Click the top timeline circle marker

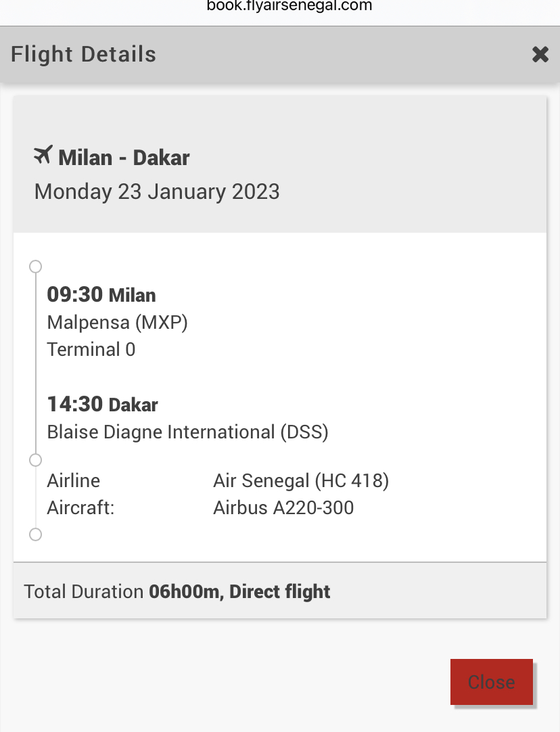click(x=36, y=267)
